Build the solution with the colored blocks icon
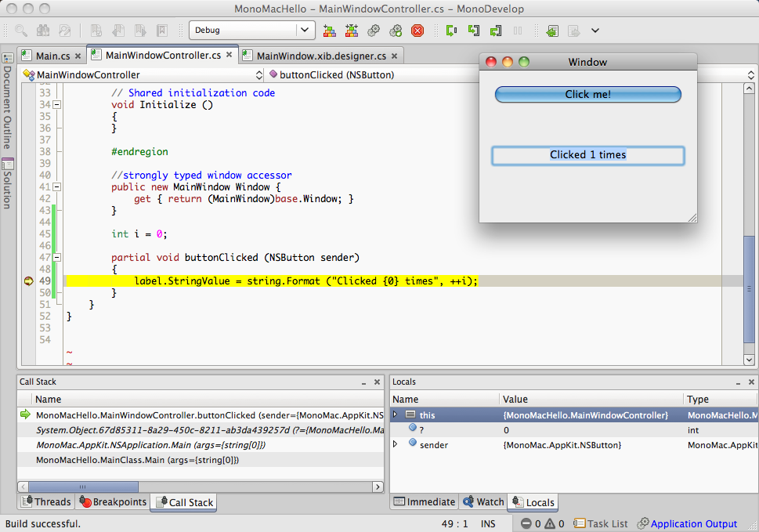The image size is (759, 532). 329,31
